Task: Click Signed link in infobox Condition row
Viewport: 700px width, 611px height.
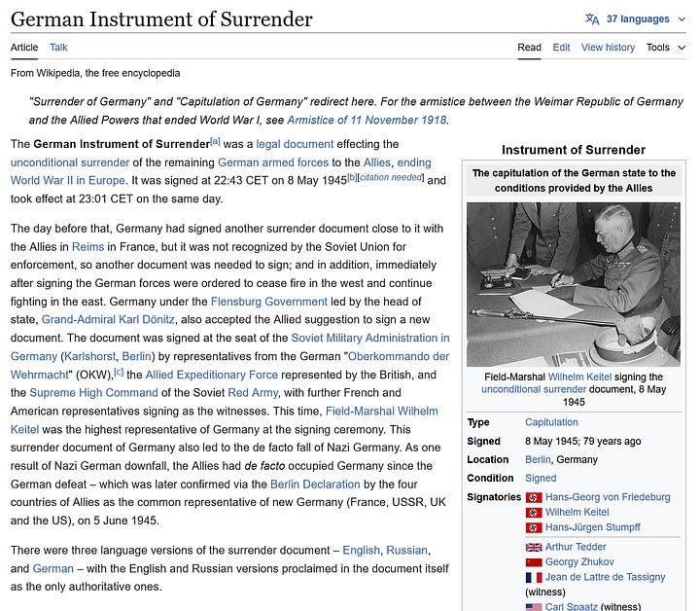Action: [x=541, y=479]
